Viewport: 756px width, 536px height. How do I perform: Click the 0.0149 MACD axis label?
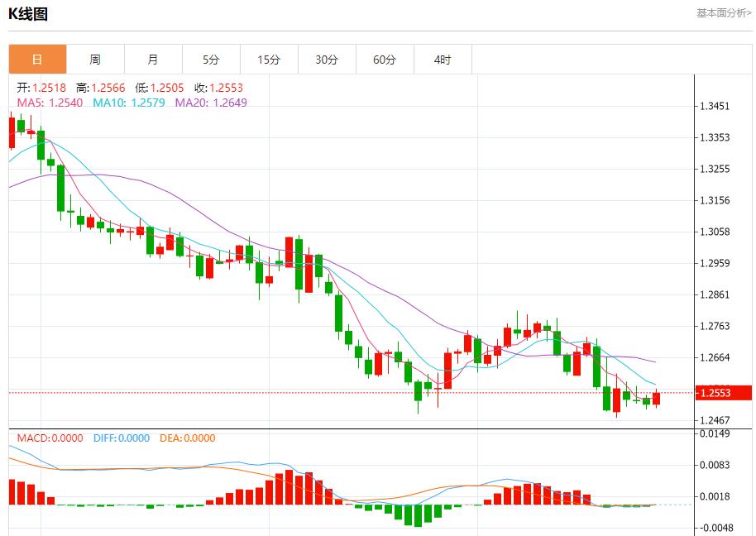715,433
